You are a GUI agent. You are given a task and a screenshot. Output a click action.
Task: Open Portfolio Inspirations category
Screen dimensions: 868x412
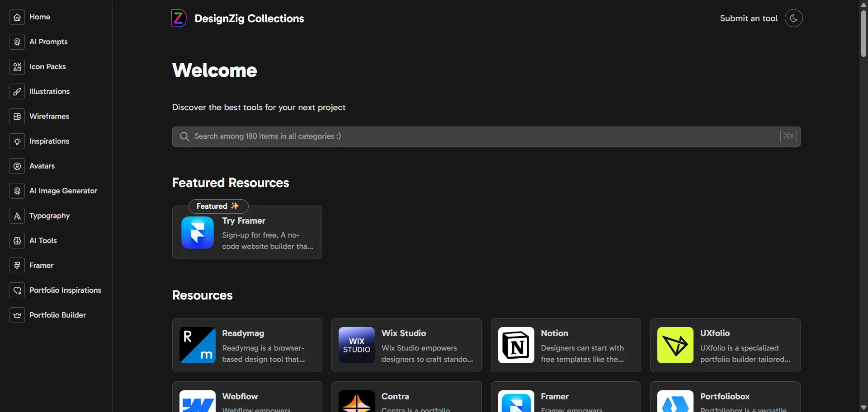(65, 290)
